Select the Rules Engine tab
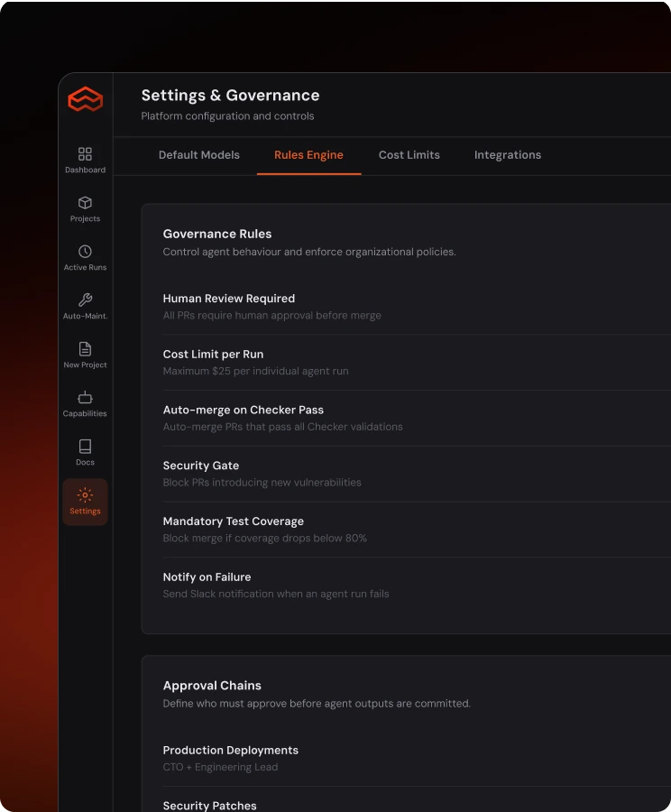 click(308, 155)
